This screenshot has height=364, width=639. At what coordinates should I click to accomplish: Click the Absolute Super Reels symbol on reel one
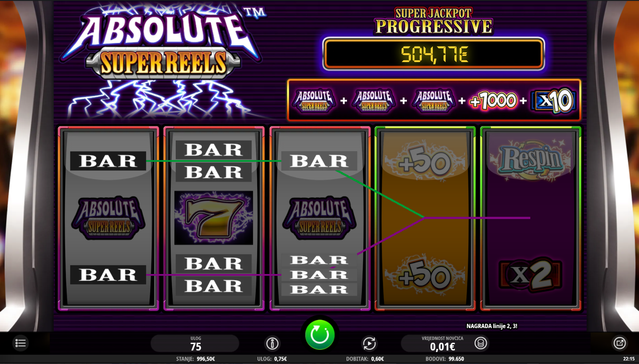[x=108, y=218]
